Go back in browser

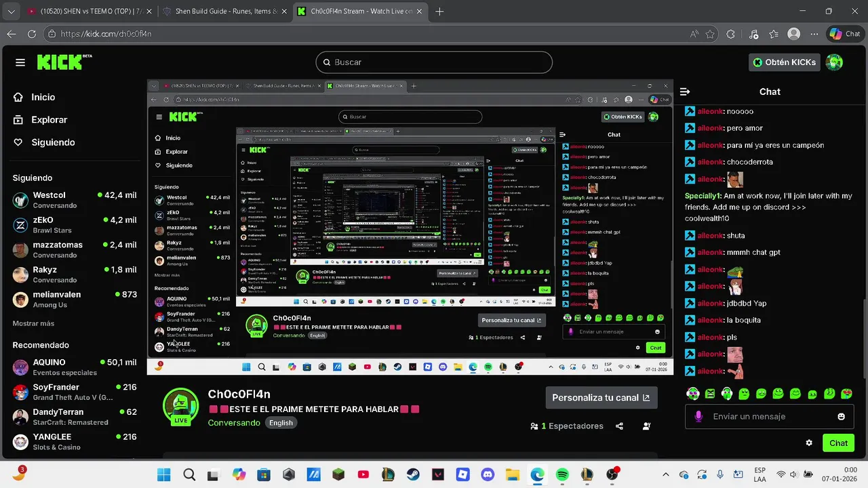pyautogui.click(x=12, y=34)
